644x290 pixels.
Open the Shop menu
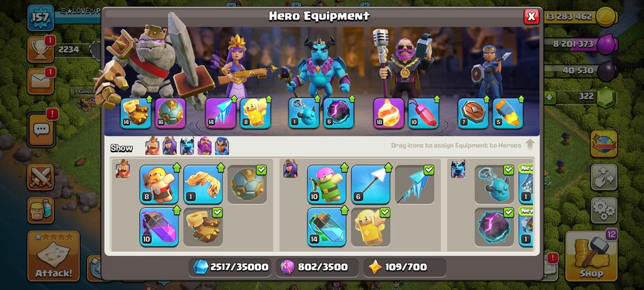[591, 256]
